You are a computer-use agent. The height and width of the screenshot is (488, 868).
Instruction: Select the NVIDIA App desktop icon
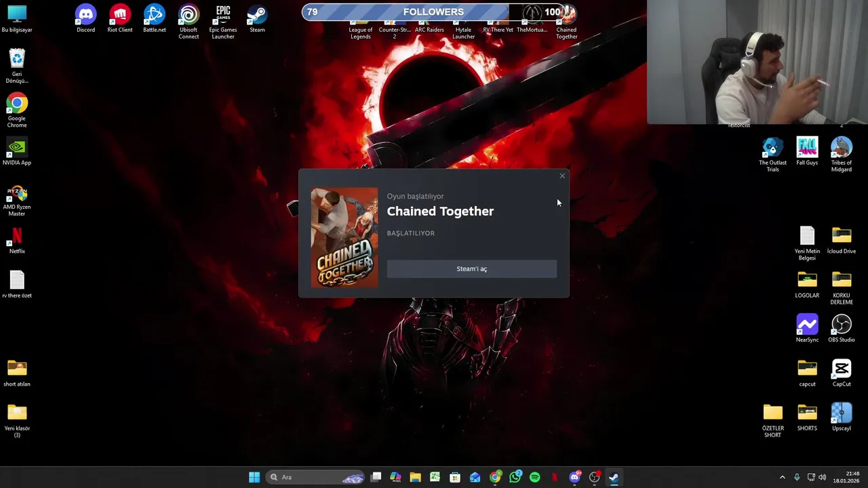pyautogui.click(x=17, y=152)
